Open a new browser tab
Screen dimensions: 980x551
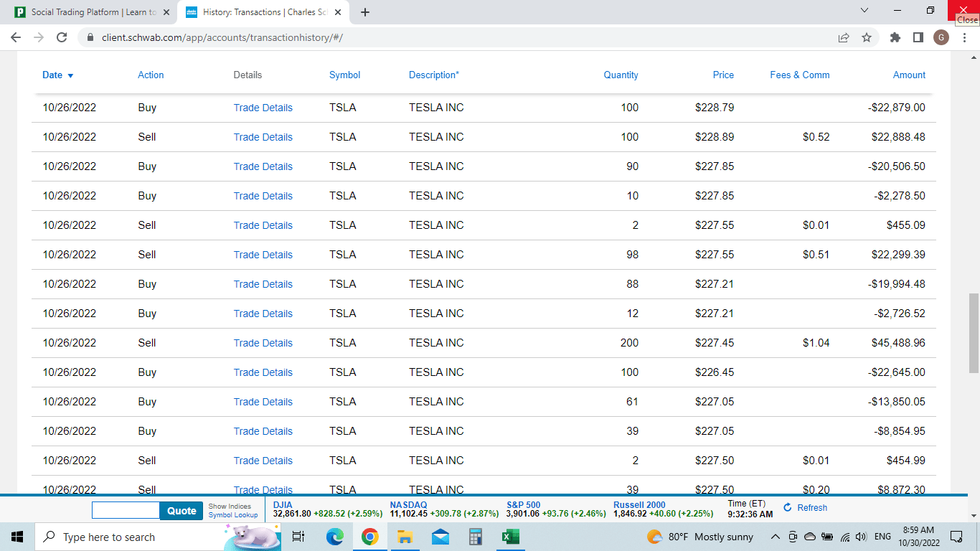coord(365,12)
